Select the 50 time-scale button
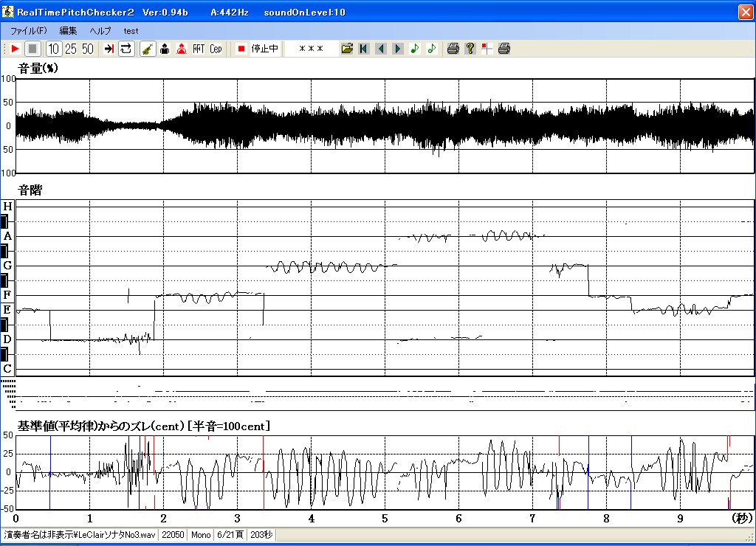Screen dimensions: 756x546 tap(88, 49)
